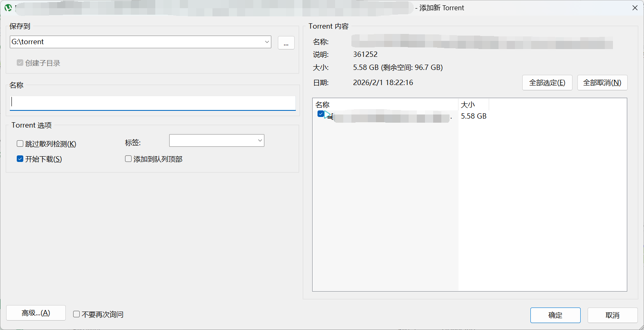
Task: Confirm with the 确定 button
Action: [555, 315]
